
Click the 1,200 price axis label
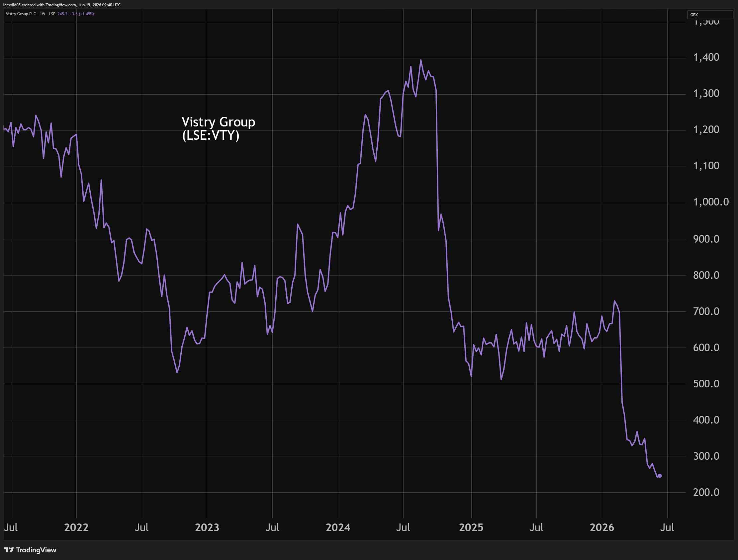[706, 129]
